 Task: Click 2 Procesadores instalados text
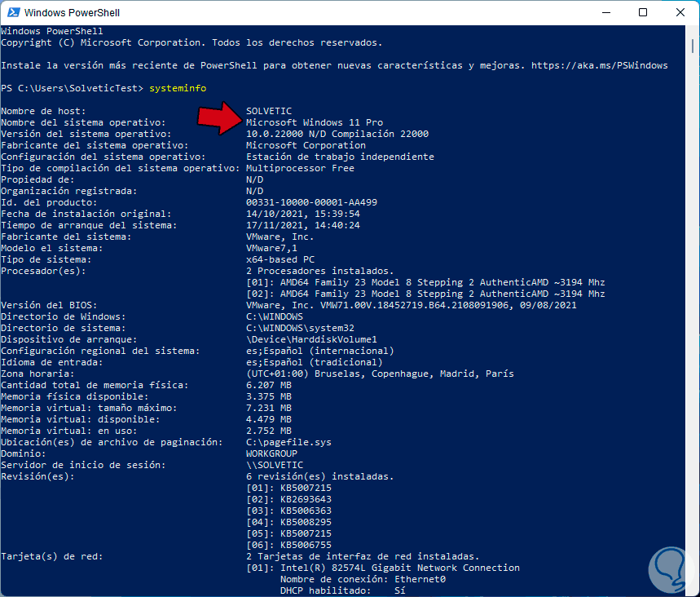[320, 271]
